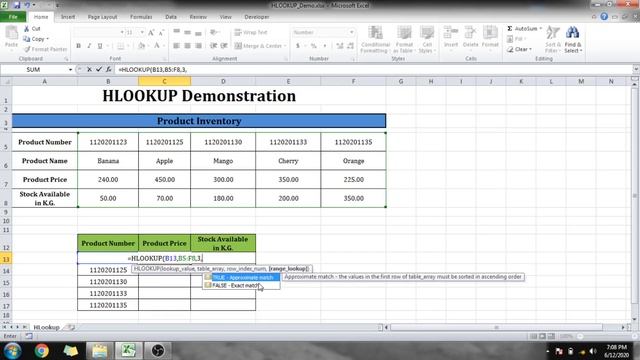This screenshot has height=360, width=640.
Task: Click the Font Color icon
Action: coord(157,46)
